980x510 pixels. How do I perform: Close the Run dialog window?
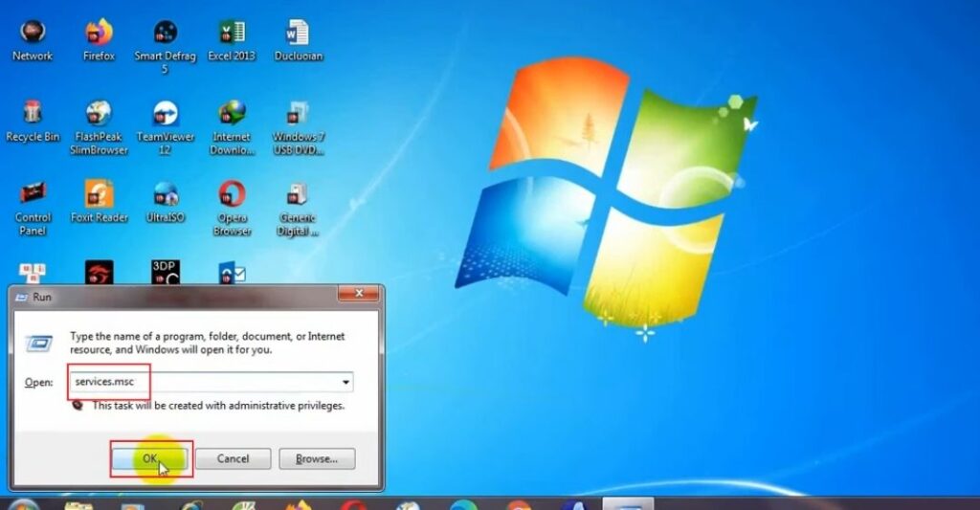tap(359, 295)
